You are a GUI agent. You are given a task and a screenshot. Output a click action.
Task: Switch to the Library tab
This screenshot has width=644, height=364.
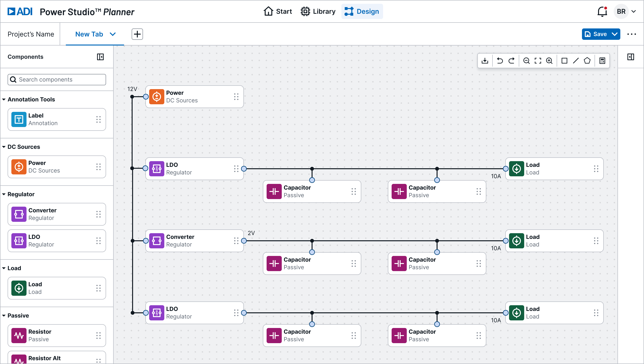(x=318, y=12)
